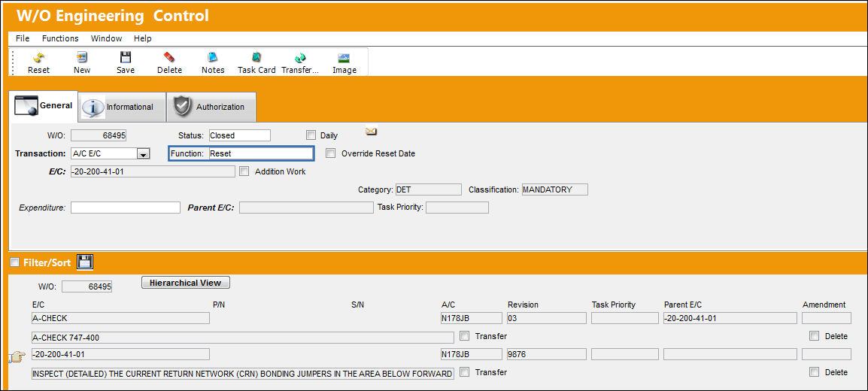The width and height of the screenshot is (868, 391).
Task: Click the A/C cell in the A-CHECK row
Action: click(471, 318)
